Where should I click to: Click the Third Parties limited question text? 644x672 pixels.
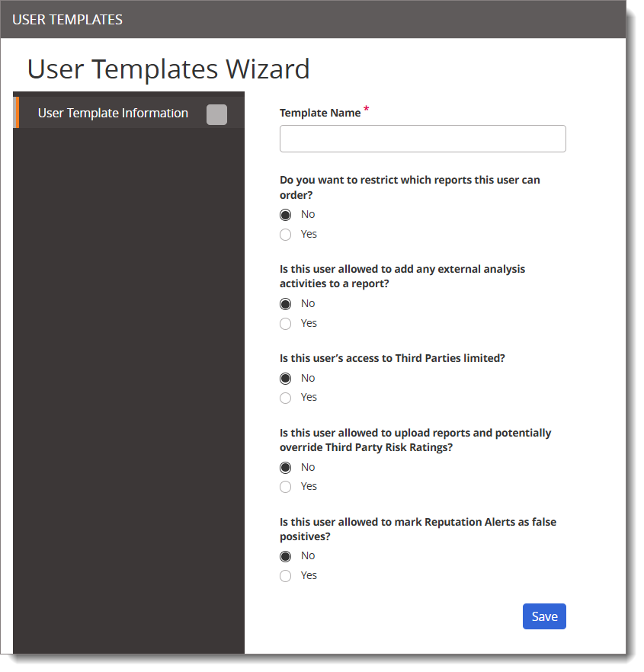pos(392,358)
